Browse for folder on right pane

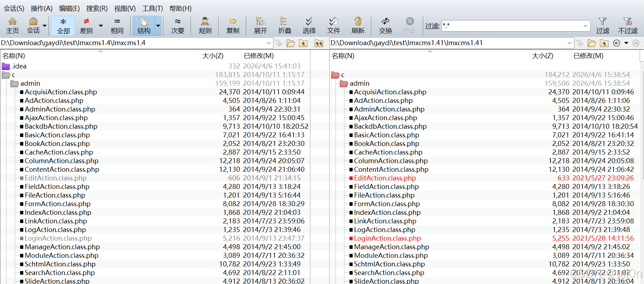coord(592,43)
